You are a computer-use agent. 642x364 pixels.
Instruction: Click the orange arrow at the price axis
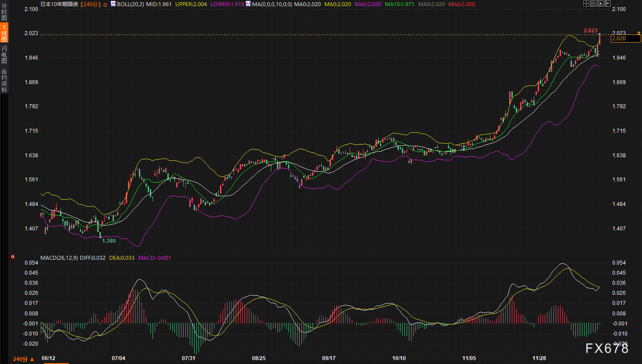638,33
